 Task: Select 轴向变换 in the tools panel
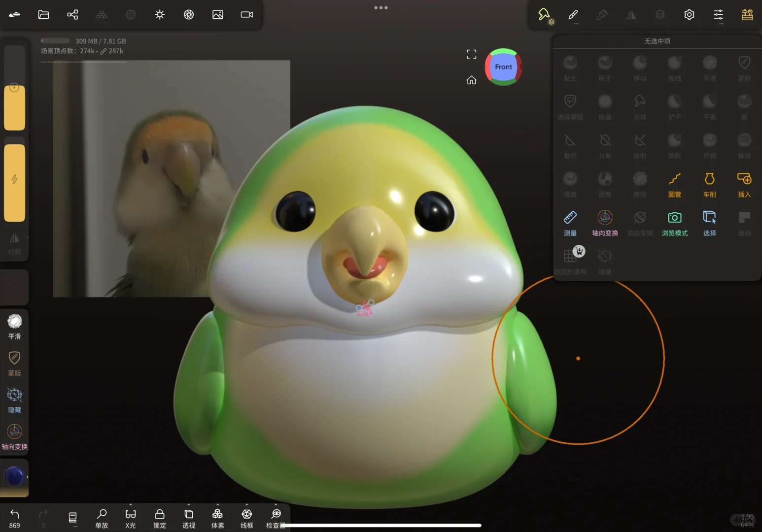(605, 223)
